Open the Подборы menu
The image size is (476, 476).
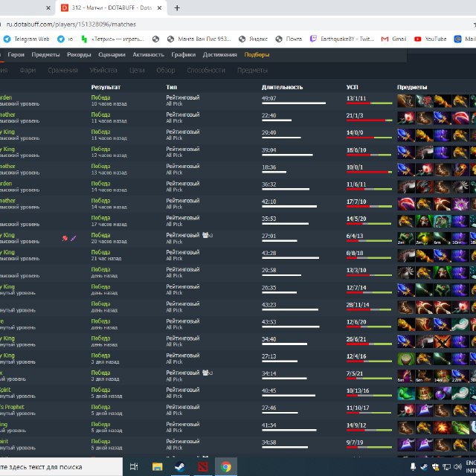(x=257, y=54)
